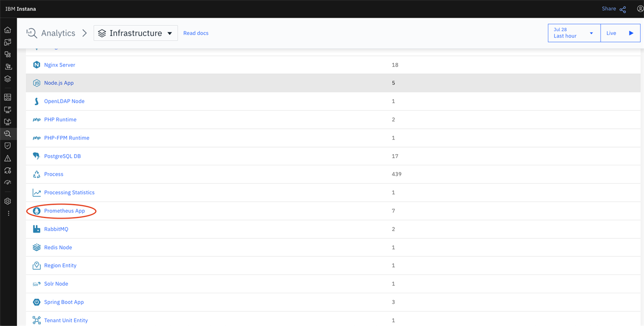This screenshot has width=644, height=326.
Task: Open the Solr Node link
Action: point(56,284)
